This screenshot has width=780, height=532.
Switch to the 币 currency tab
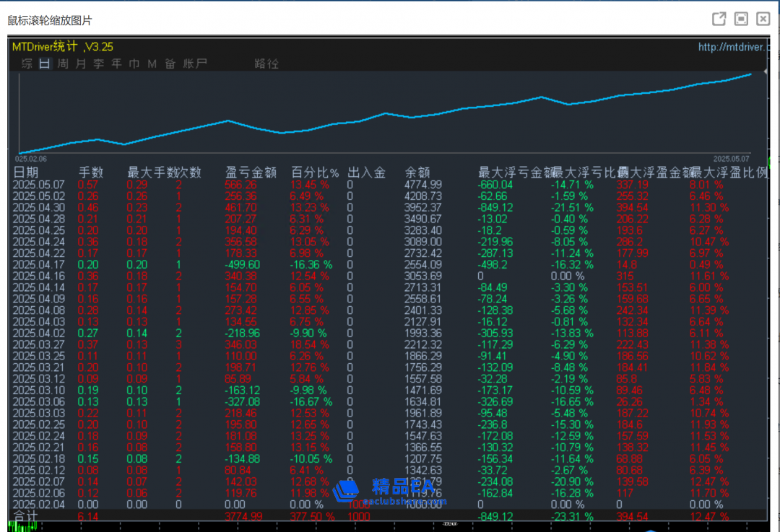tap(134, 64)
